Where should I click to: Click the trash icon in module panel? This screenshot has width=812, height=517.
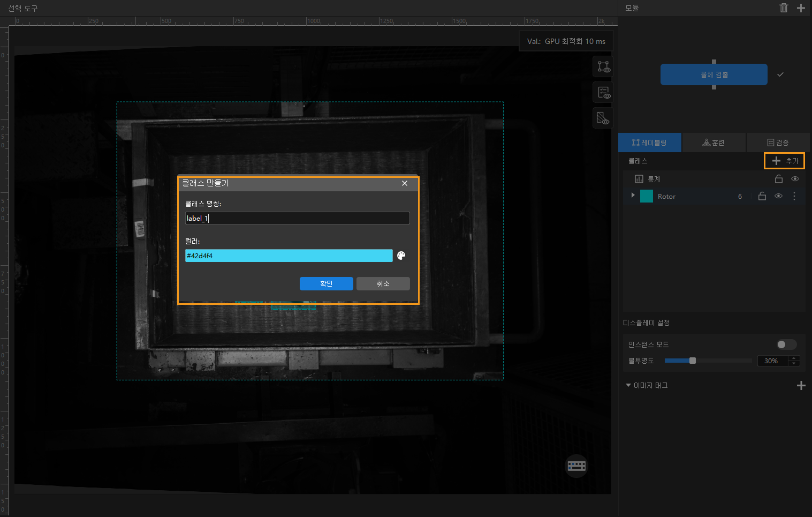784,8
